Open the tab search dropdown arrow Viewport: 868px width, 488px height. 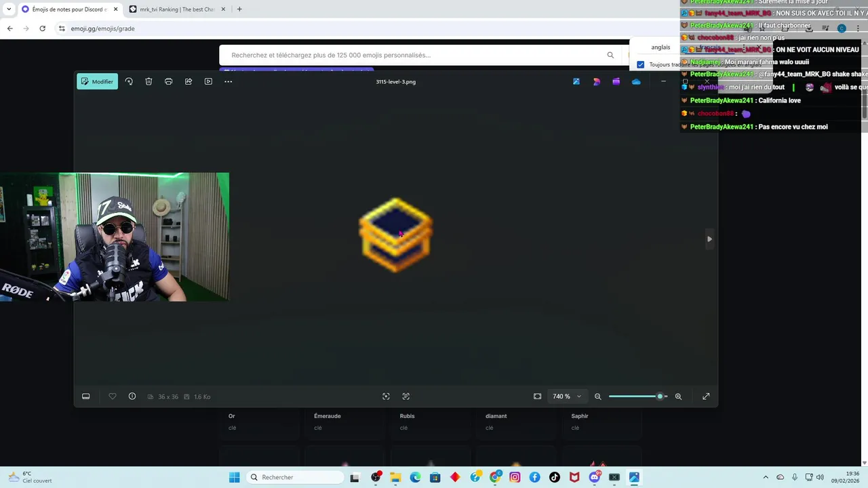tap(9, 9)
